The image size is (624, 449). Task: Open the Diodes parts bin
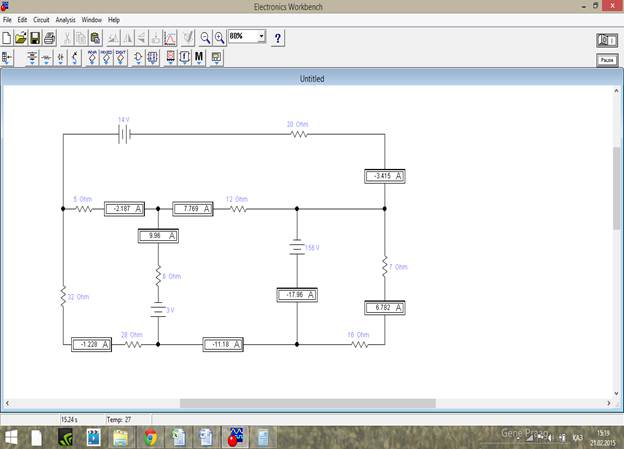pos(60,58)
